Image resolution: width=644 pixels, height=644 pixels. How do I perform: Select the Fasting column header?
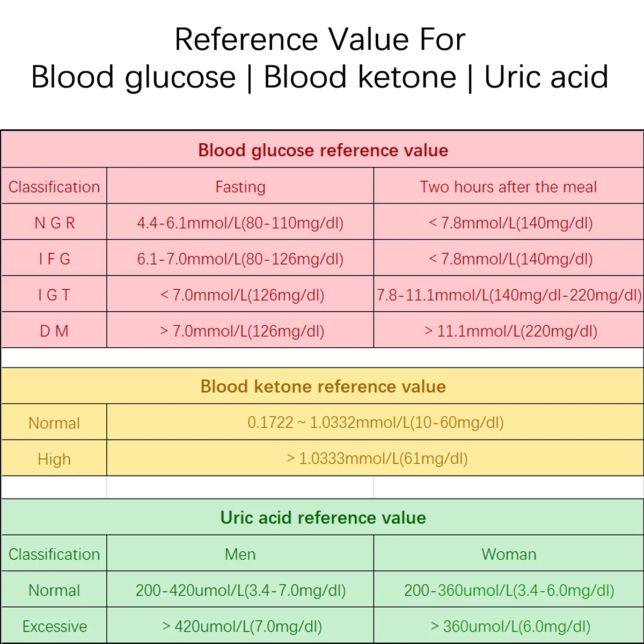pos(240,187)
